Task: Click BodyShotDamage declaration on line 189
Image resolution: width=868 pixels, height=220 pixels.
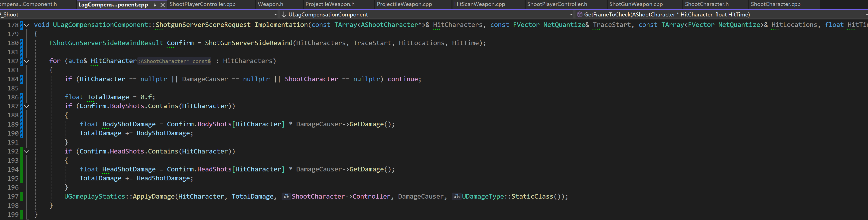Action: coord(129,125)
